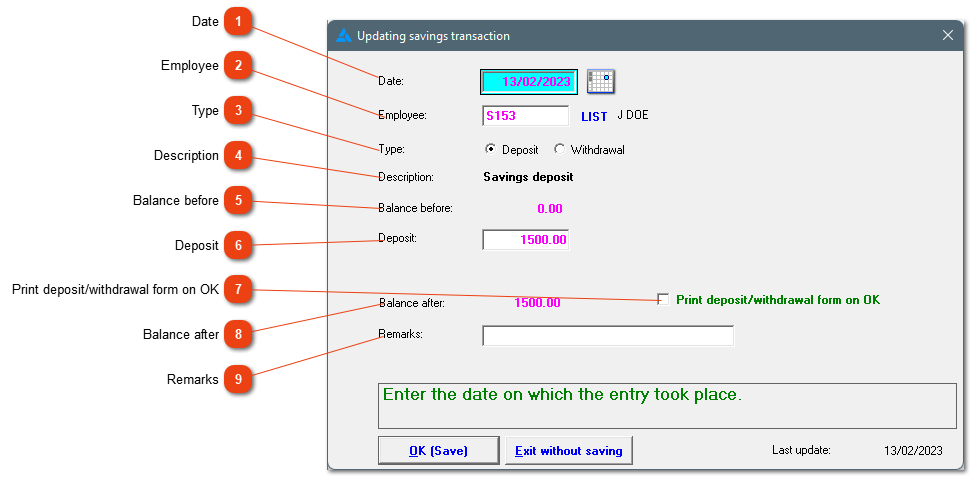The height and width of the screenshot is (478, 972).
Task: Click the app logo in the title bar
Action: click(x=343, y=36)
